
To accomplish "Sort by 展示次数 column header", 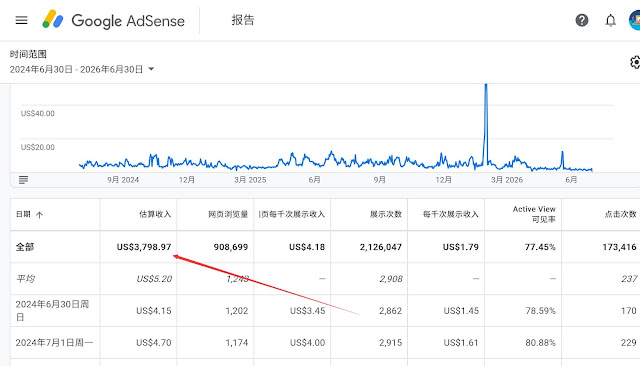I will (x=386, y=214).
